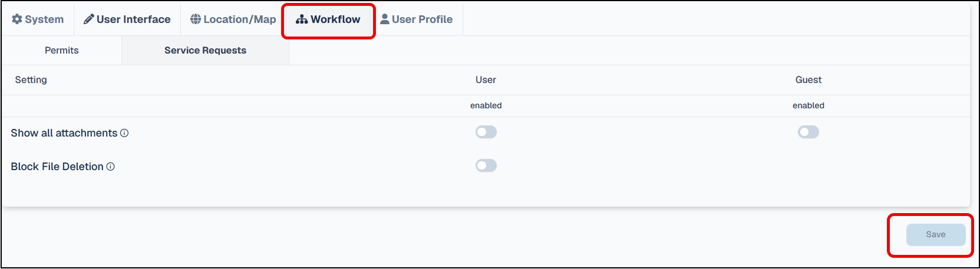Select the Workflow tab label
980x269 pixels.
pyautogui.click(x=335, y=19)
